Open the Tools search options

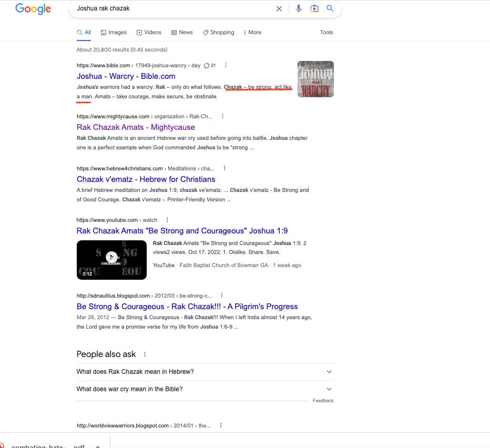pos(326,32)
